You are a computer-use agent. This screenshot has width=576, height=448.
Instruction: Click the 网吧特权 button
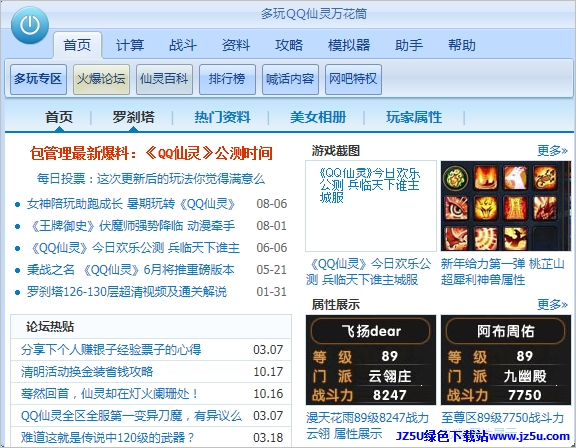pyautogui.click(x=353, y=79)
